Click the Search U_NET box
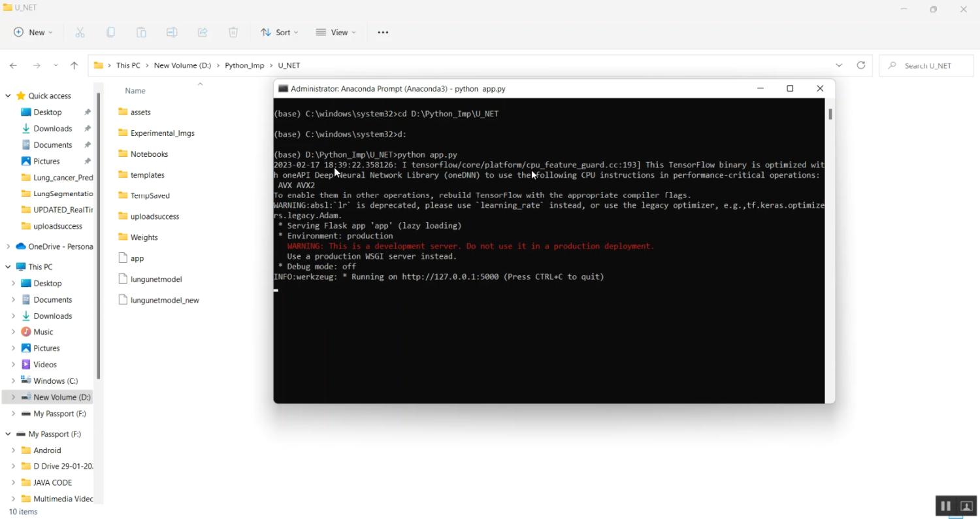 925,65
